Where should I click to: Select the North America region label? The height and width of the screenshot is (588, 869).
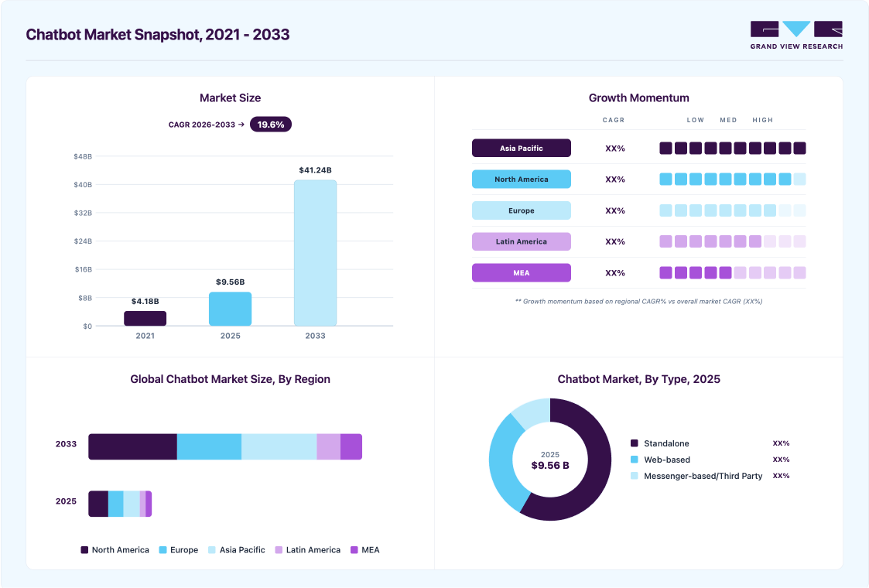(521, 179)
